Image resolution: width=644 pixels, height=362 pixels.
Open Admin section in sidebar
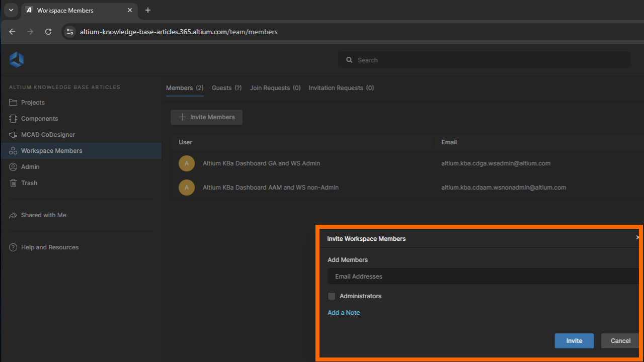[x=30, y=167]
